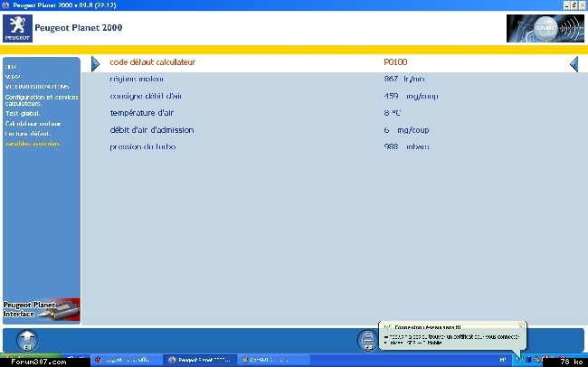Open the Test global breadcrumb link
The image size is (588, 367).
point(23,113)
